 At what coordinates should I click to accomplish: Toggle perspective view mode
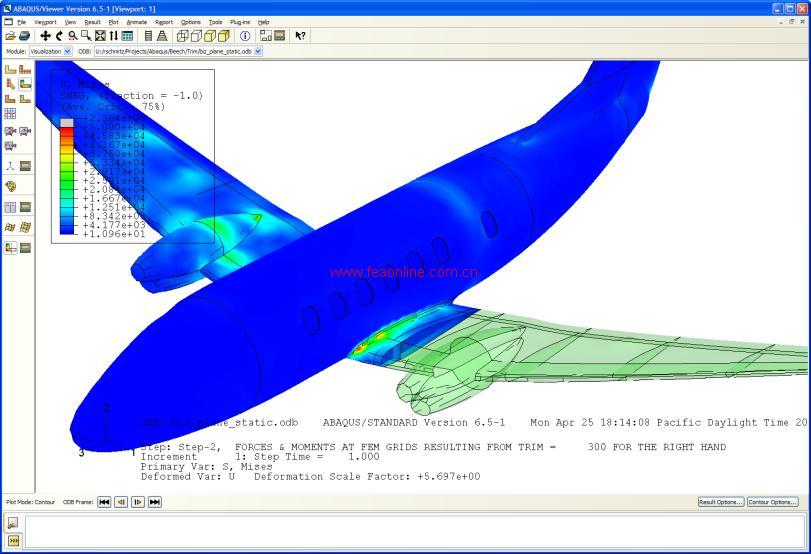coord(162,35)
